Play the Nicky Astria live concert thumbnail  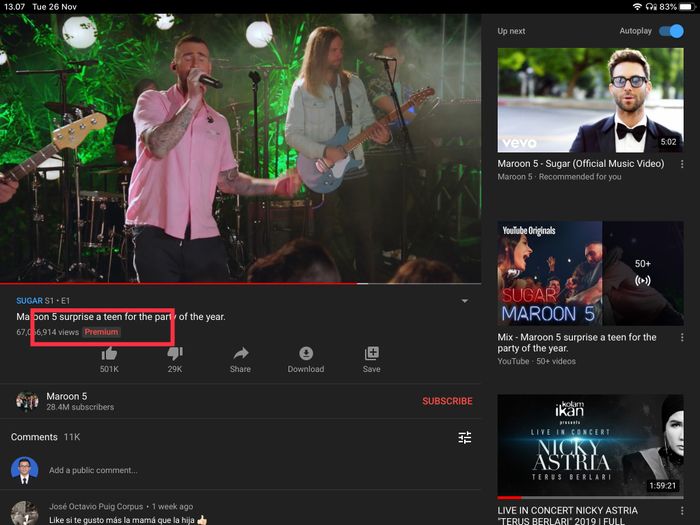click(x=590, y=445)
